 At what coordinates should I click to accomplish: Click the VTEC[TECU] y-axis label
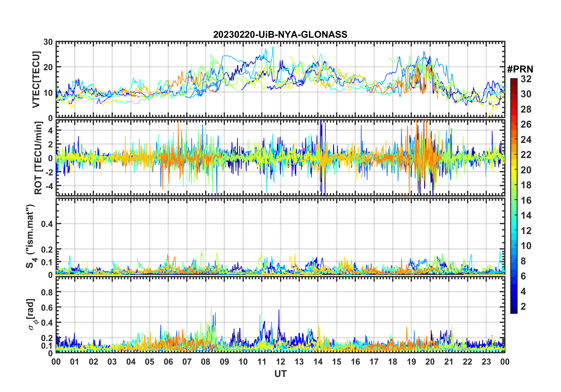(x=36, y=80)
